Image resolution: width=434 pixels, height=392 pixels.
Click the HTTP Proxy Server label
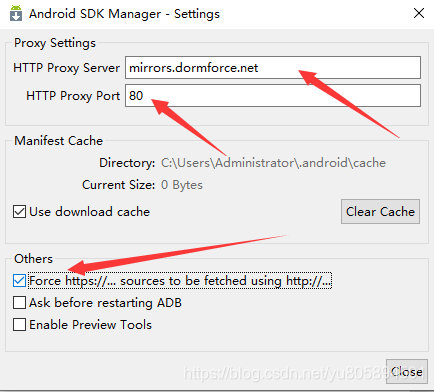point(66,68)
